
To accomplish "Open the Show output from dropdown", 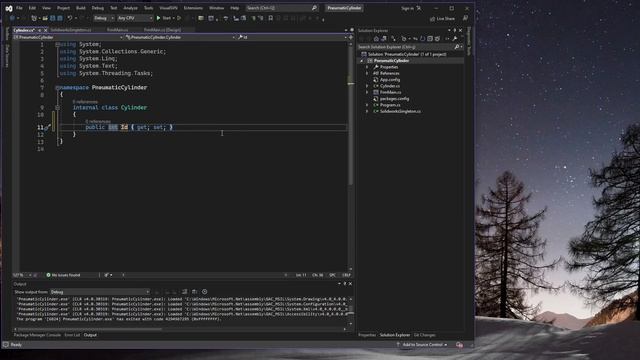I will (100, 292).
